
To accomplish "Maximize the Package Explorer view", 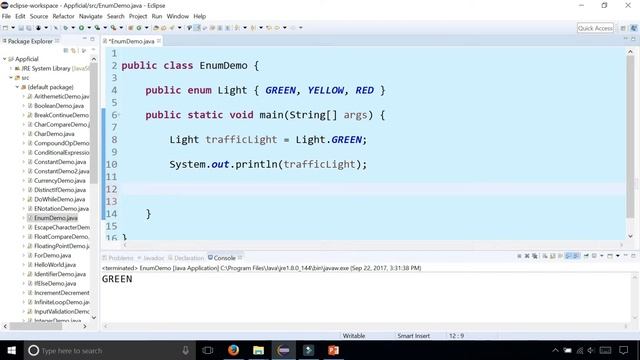I will 92,39.
